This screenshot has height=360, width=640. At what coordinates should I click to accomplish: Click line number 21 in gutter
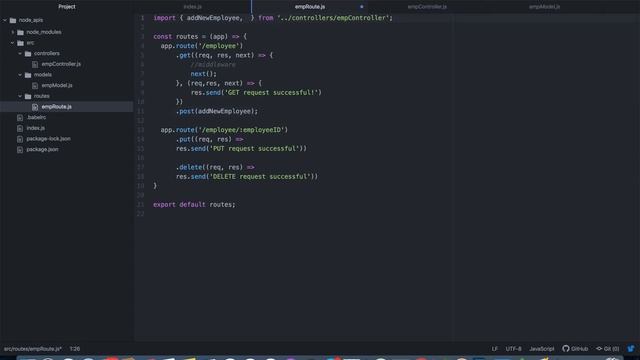(x=140, y=204)
